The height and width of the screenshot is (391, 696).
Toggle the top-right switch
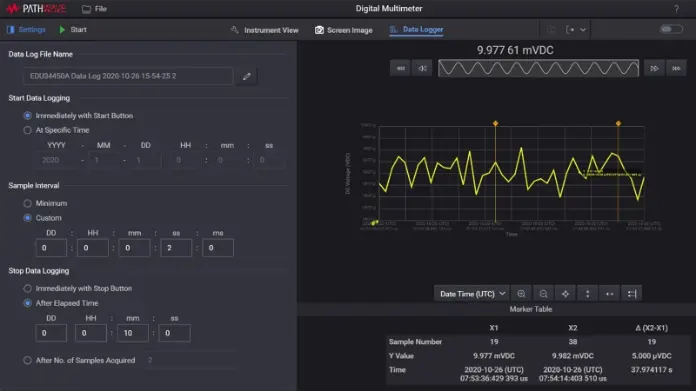tap(671, 29)
